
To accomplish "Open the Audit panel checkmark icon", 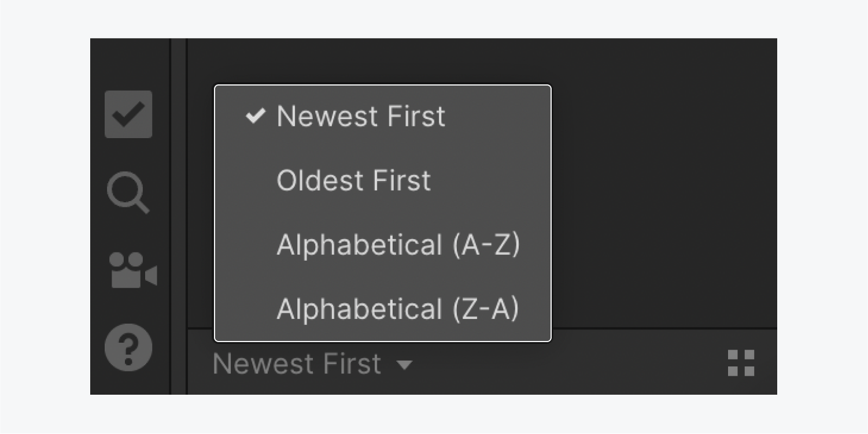I will (x=128, y=114).
